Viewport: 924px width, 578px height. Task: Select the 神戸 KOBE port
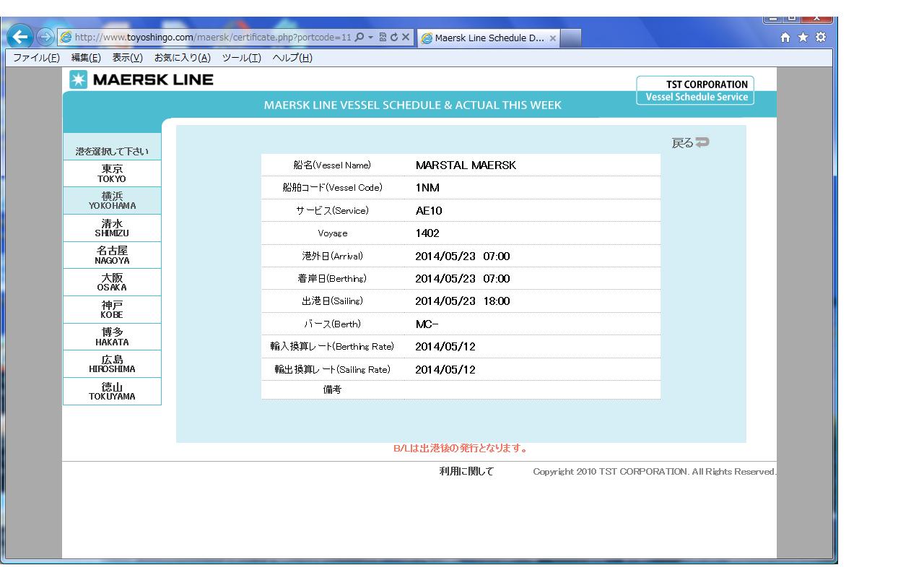112,310
